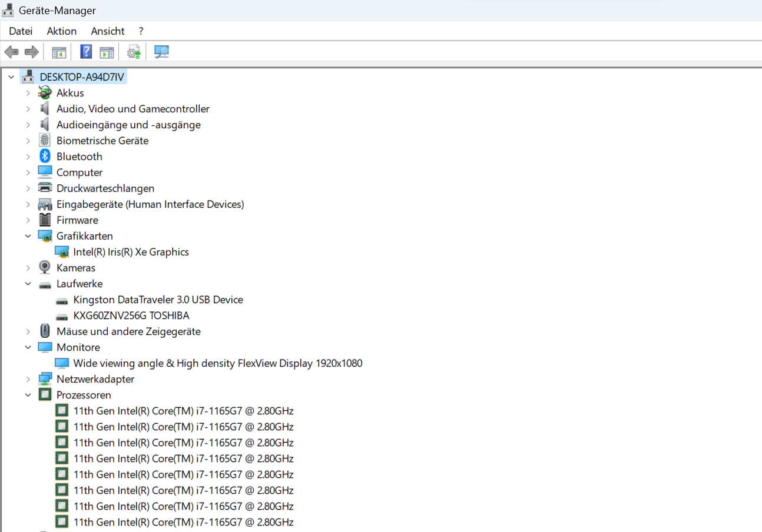Image resolution: width=762 pixels, height=532 pixels.
Task: Toggle the action pane toolbar icon
Action: pos(107,52)
